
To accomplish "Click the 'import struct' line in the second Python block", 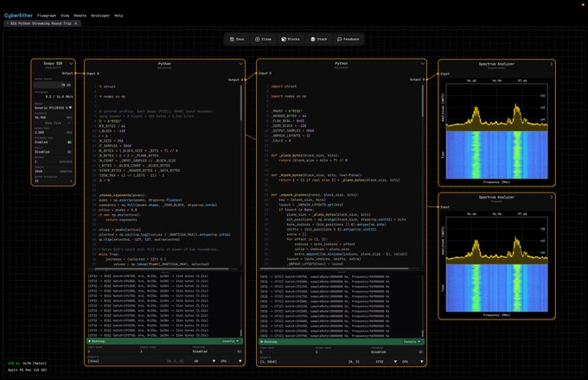I will click(x=284, y=86).
